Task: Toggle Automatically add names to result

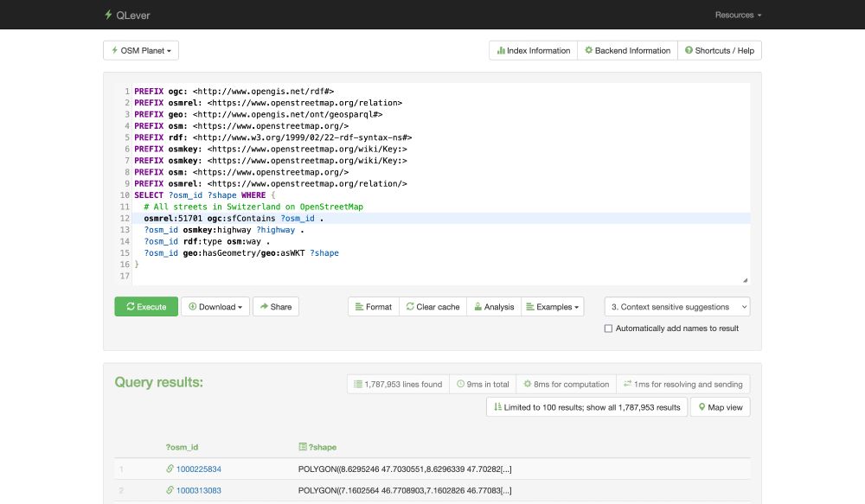Action: tap(608, 329)
